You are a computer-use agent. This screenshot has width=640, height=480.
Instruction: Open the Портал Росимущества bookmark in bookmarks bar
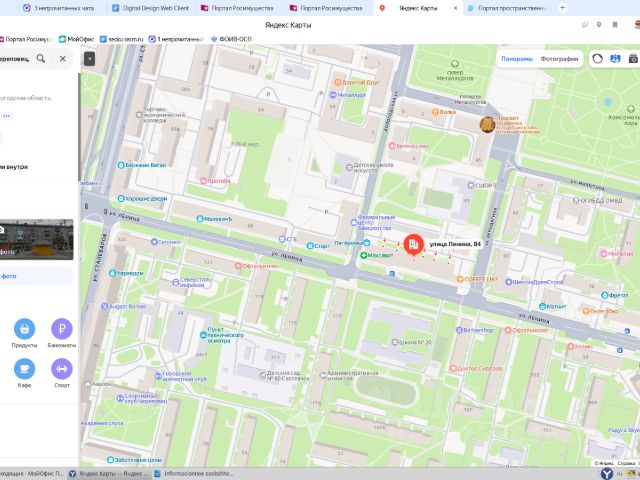(x=25, y=39)
